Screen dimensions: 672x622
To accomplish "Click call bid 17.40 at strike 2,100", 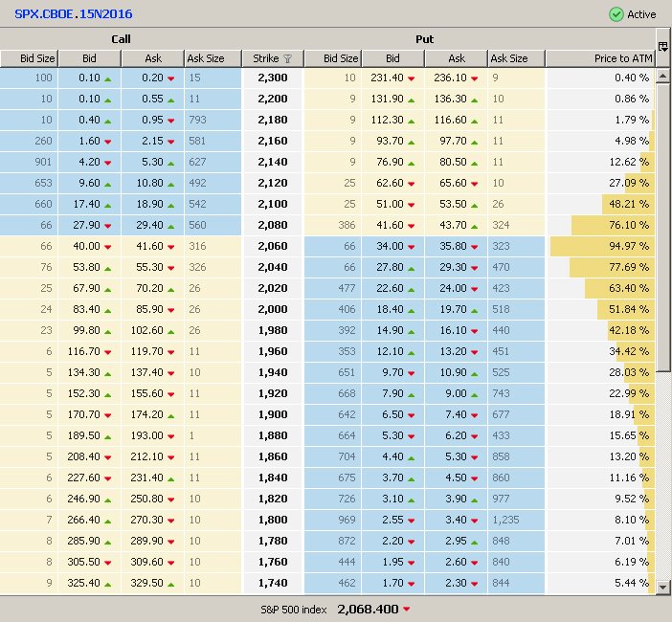I will coord(90,204).
